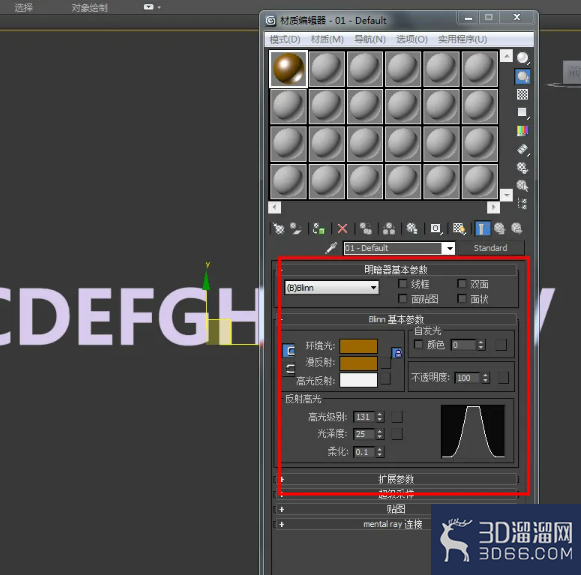Toggle ambient-diffuse color lock button
Viewport: 581px width, 575px height.
pyautogui.click(x=289, y=350)
